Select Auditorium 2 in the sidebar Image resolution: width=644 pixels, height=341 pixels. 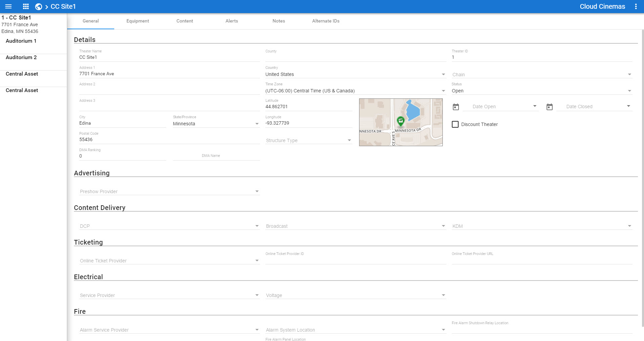tap(21, 57)
